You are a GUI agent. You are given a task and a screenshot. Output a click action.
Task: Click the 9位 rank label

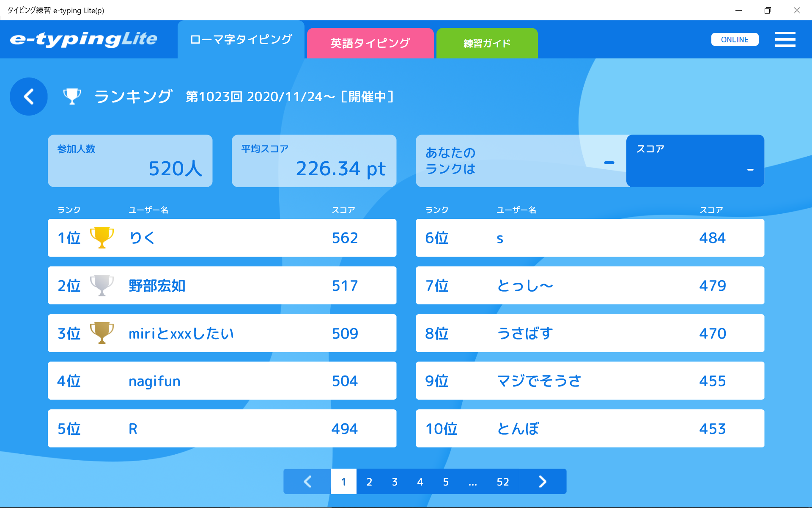(x=437, y=381)
